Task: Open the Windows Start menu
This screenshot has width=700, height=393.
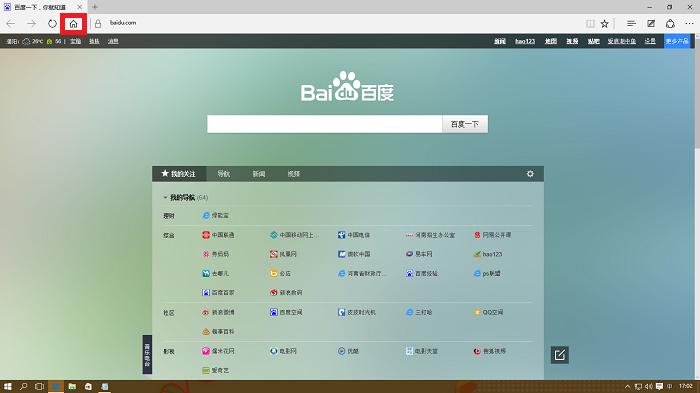Action: point(8,386)
